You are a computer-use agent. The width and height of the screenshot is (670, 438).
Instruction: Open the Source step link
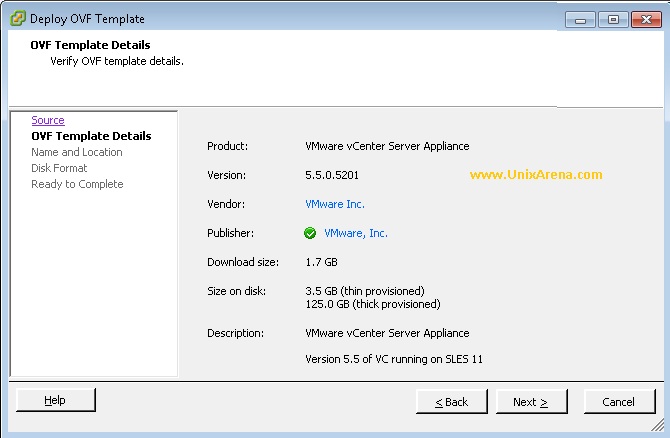click(48, 120)
